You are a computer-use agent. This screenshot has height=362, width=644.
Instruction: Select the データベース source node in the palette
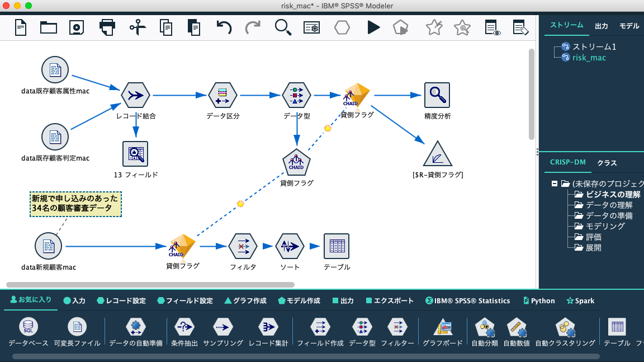click(x=30, y=328)
